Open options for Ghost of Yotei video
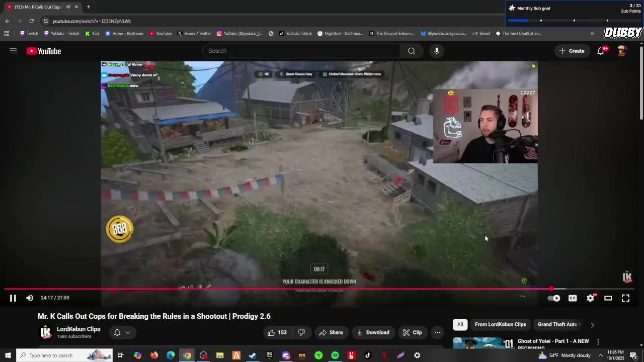 click(x=598, y=342)
